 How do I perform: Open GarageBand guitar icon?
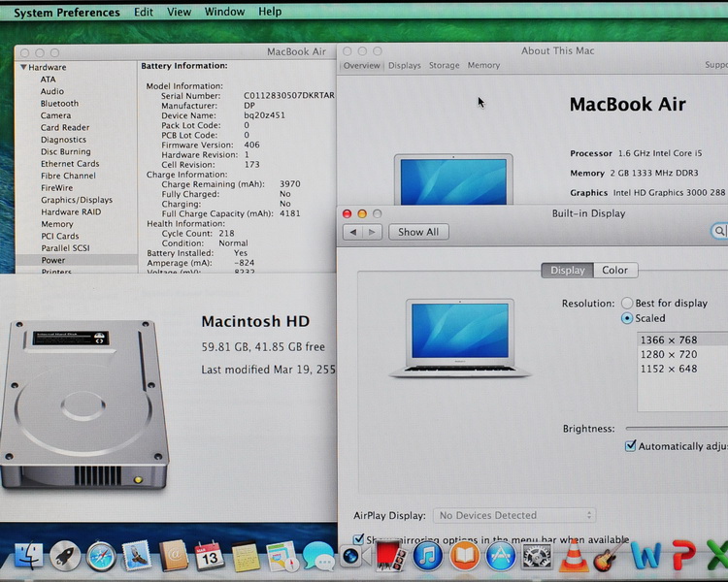[x=609, y=555]
